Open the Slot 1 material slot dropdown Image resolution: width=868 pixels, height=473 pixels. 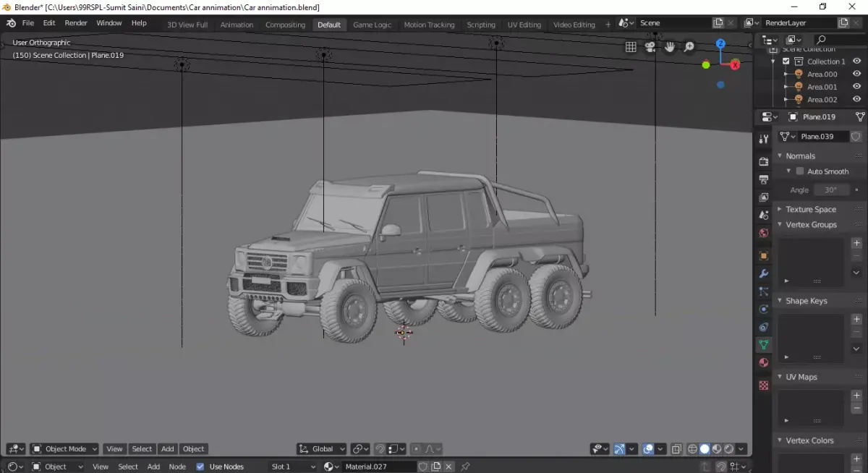(293, 466)
